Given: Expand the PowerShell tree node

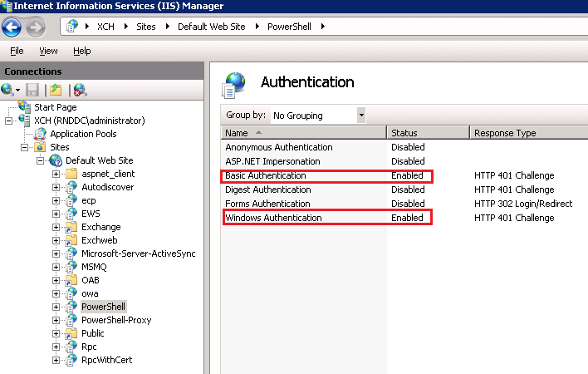Looking at the screenshot, I should point(56,307).
